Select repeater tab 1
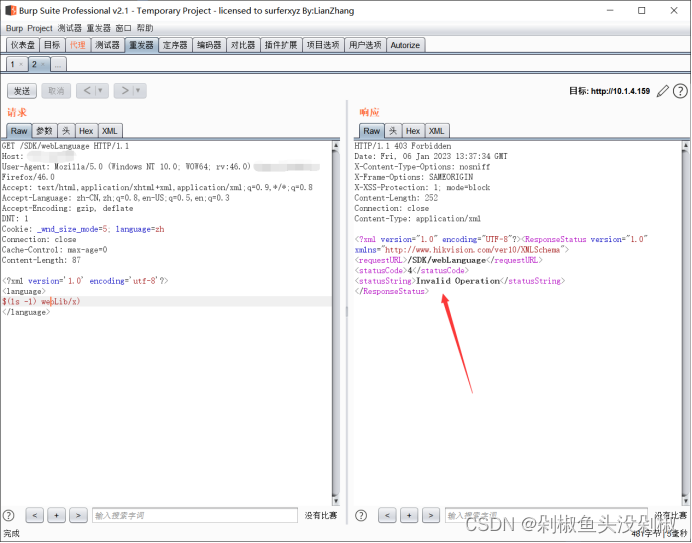 [x=13, y=64]
